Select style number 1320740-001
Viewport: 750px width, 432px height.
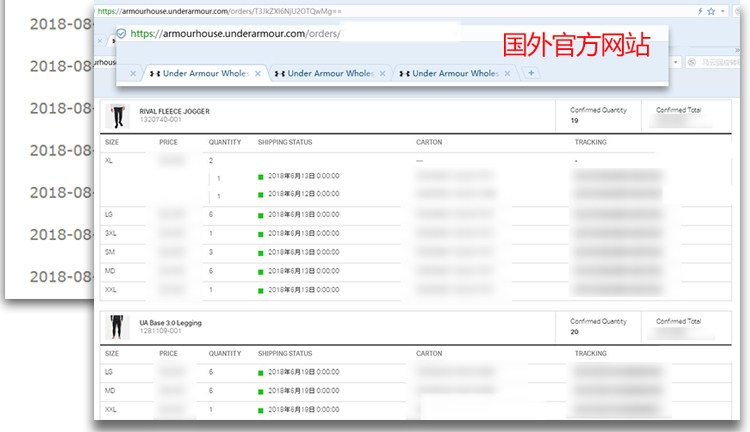click(x=160, y=120)
